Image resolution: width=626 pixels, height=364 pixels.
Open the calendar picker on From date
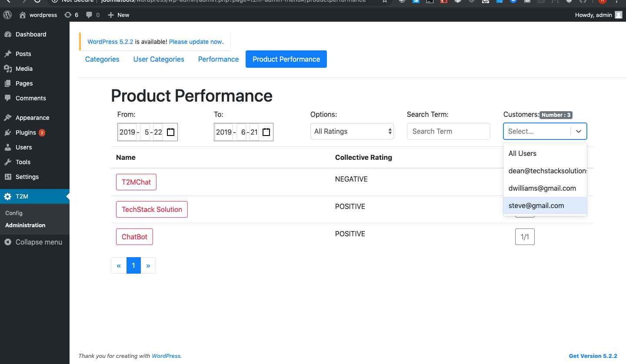(x=170, y=132)
